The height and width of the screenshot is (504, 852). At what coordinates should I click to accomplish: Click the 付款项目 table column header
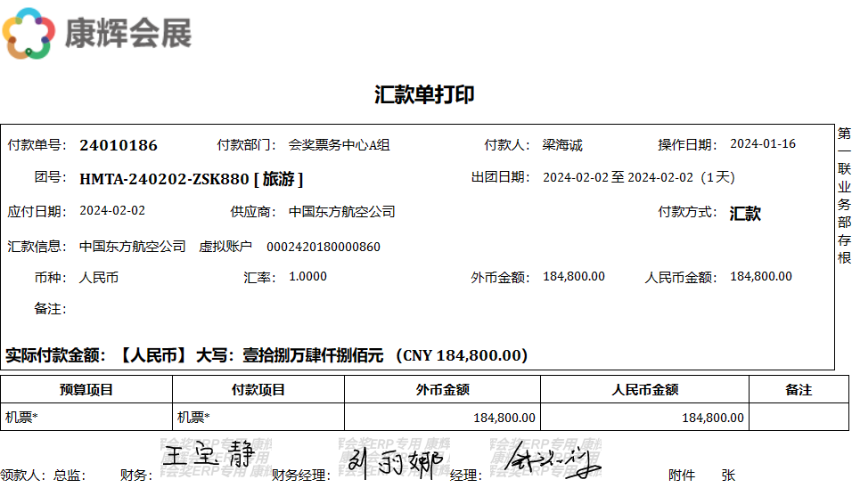[x=258, y=390]
